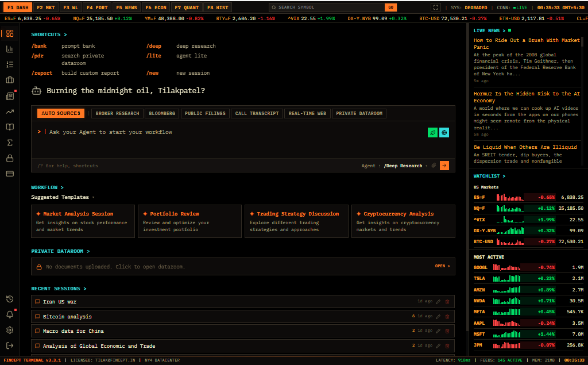Open the padlock icon in sidebar
The image size is (588, 365).
pos(10,158)
